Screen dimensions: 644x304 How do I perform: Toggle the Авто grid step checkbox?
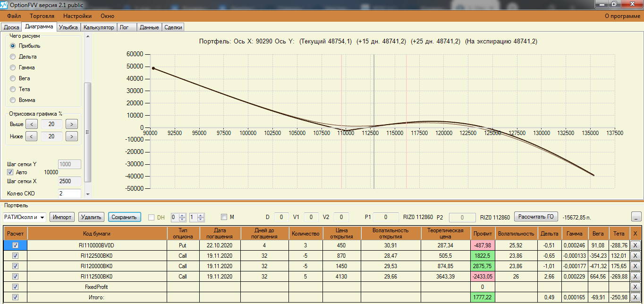(x=10, y=172)
